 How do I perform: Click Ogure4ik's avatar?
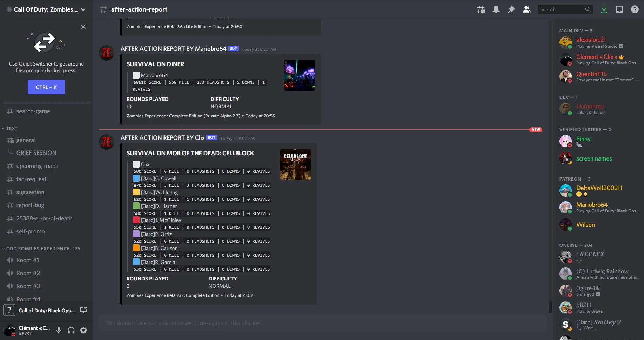[x=565, y=291]
